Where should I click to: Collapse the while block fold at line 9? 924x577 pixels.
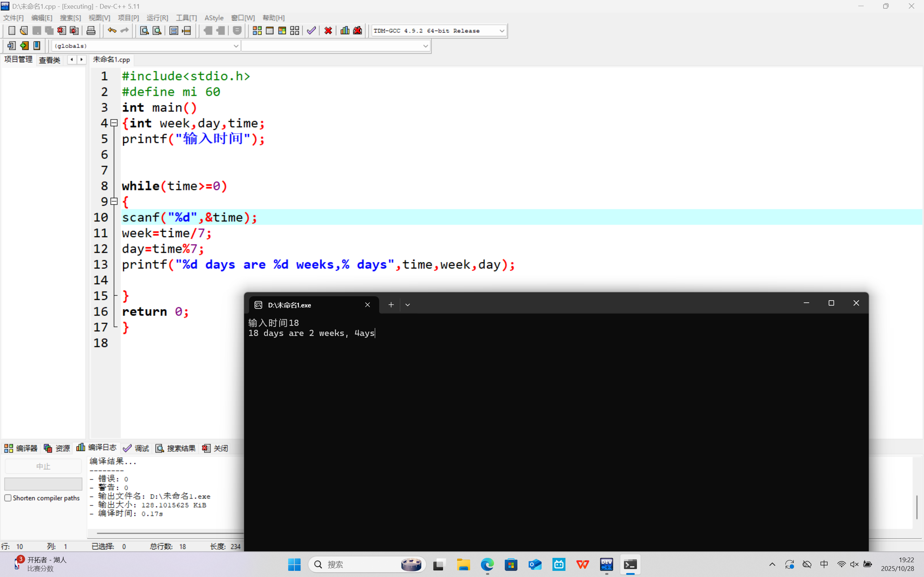point(114,201)
